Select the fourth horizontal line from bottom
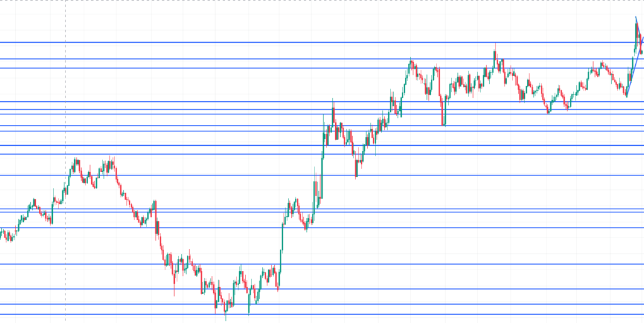This screenshot has height=323, width=644. point(377,264)
